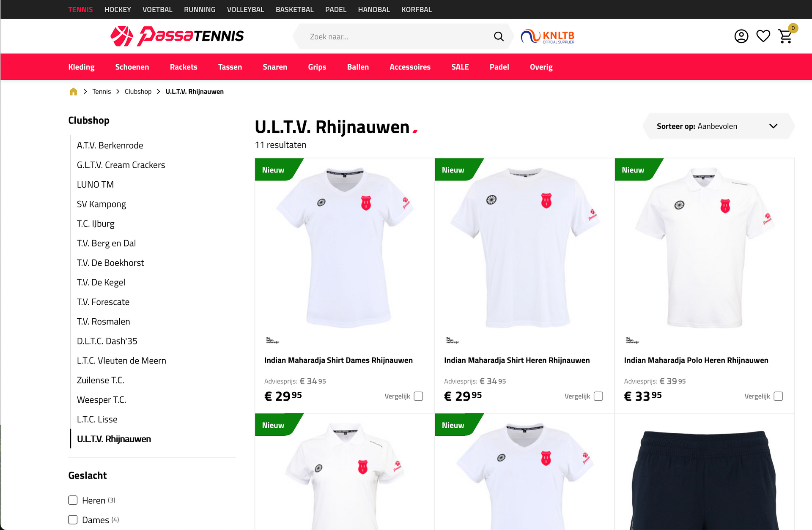The width and height of the screenshot is (812, 530).
Task: Open the user account icon
Action: (x=741, y=36)
